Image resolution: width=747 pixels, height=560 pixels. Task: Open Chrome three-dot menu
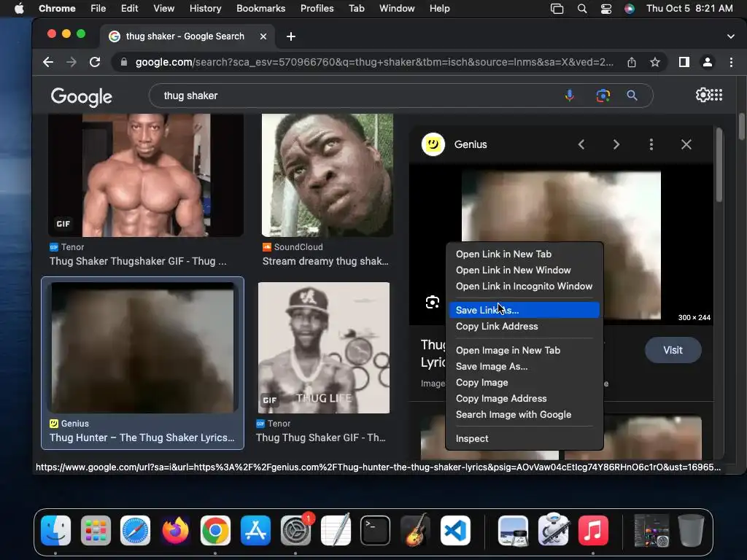click(731, 62)
